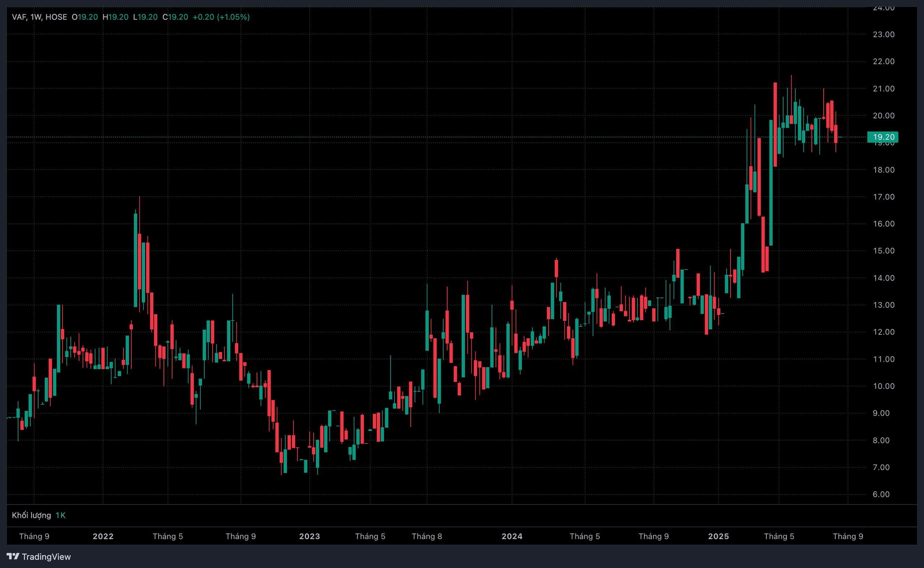Click the 2022 time axis label
This screenshot has width=924, height=568.
[x=103, y=536]
